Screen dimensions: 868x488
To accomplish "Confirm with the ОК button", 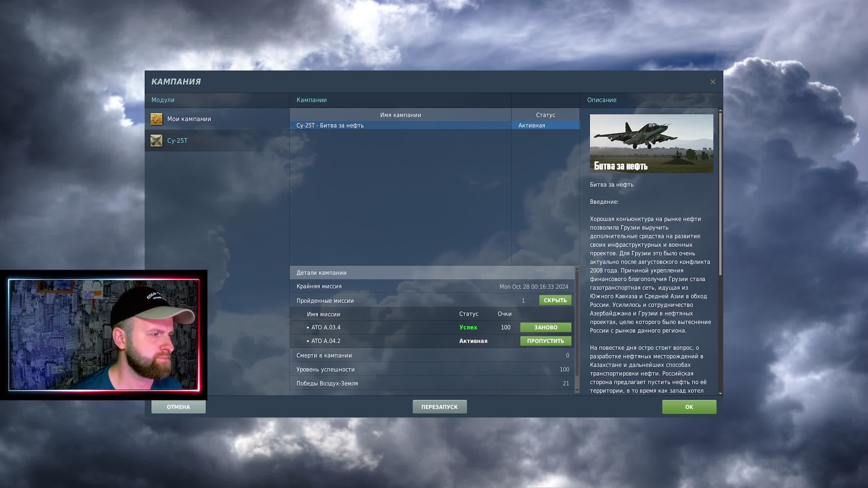I will point(689,407).
